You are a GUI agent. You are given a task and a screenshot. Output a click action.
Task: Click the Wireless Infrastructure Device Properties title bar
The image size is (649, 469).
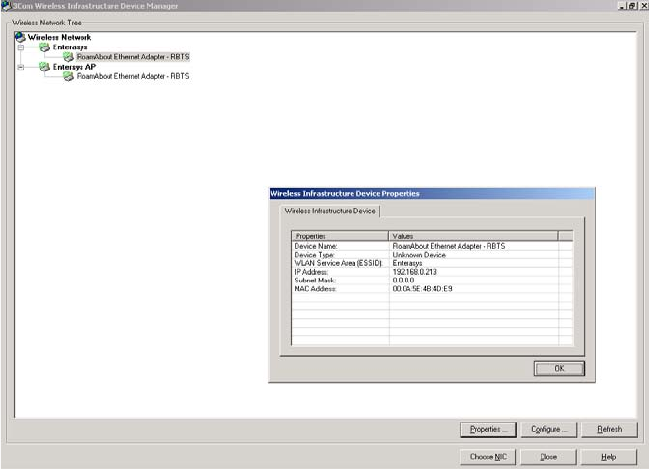point(432,193)
